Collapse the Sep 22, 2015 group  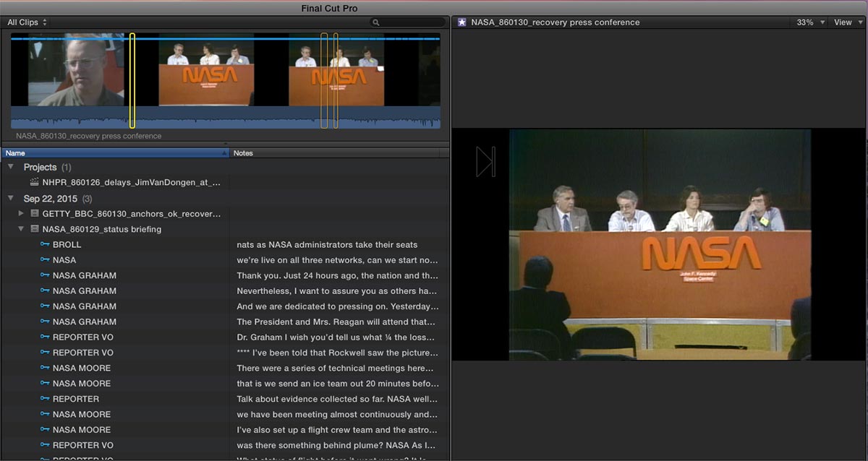tap(11, 198)
